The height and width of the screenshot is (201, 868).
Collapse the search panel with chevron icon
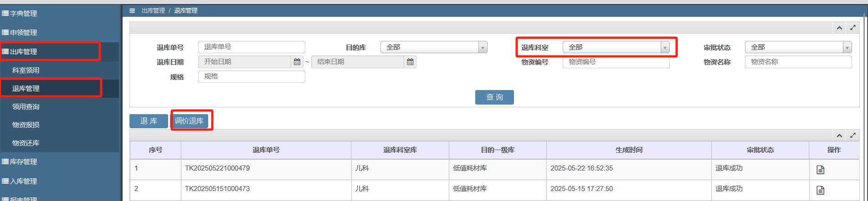click(839, 28)
